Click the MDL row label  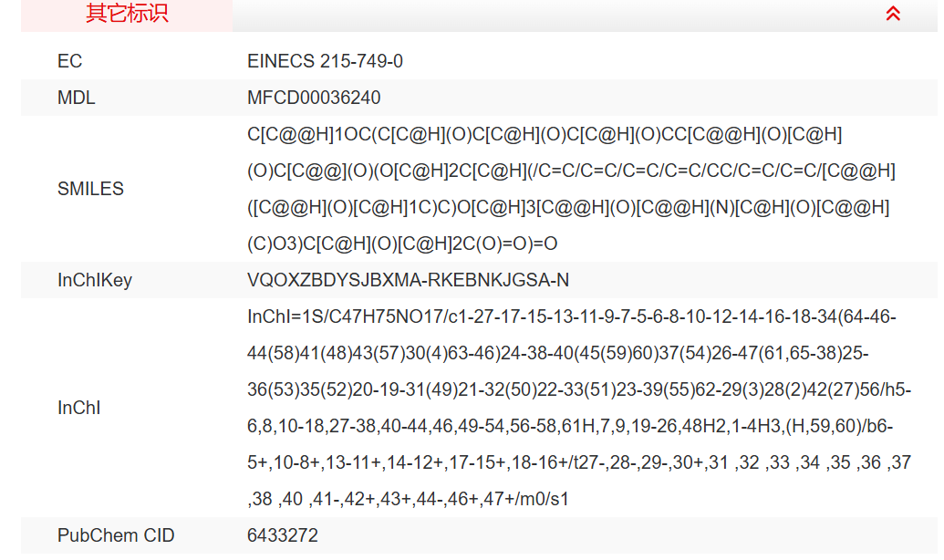76,98
